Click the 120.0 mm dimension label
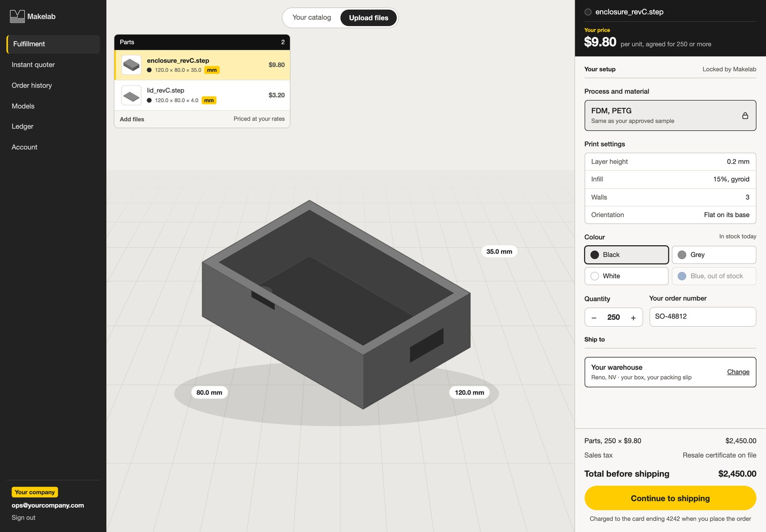 469,393
